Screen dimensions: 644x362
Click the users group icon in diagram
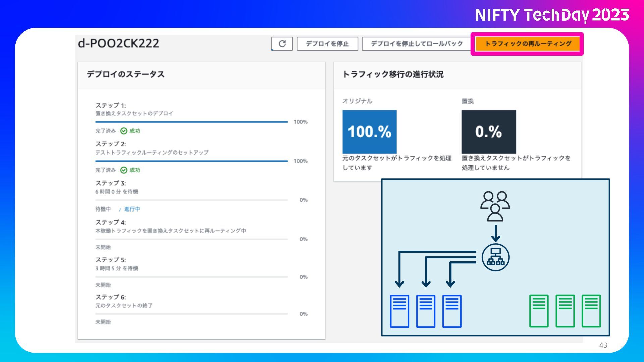pos(495,206)
